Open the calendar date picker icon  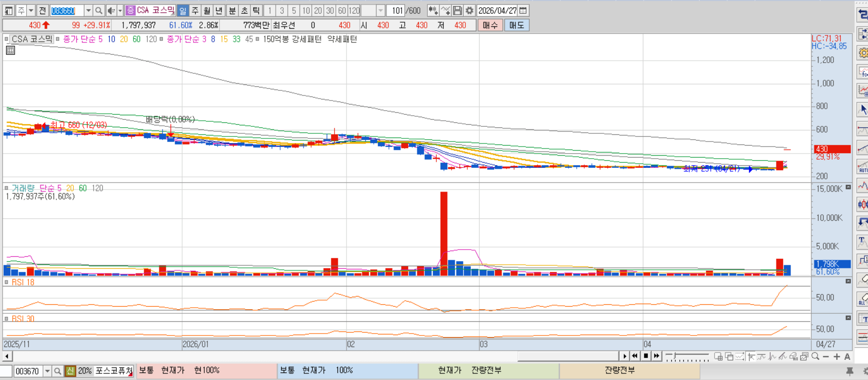[x=524, y=10]
